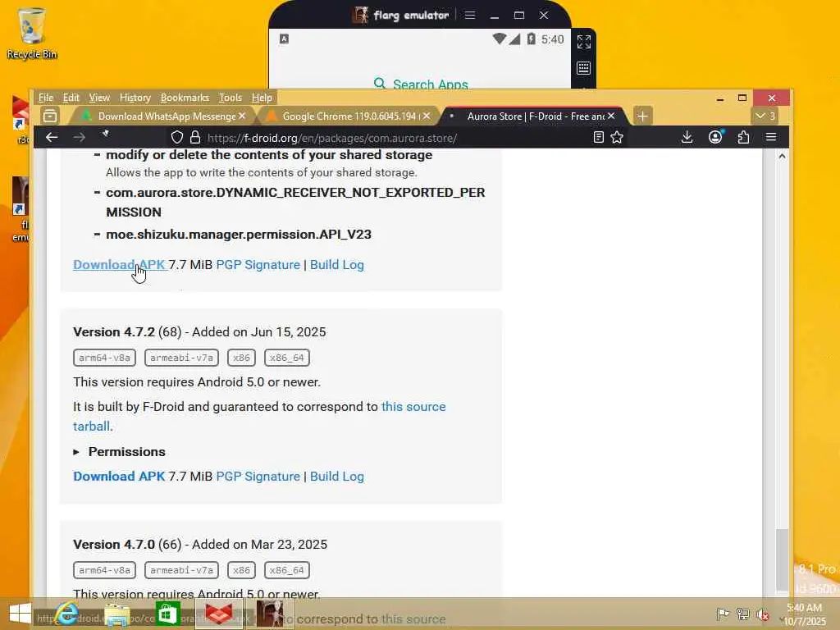Click the page vertical scrollbar thumb
840x630 pixels.
tap(782, 559)
